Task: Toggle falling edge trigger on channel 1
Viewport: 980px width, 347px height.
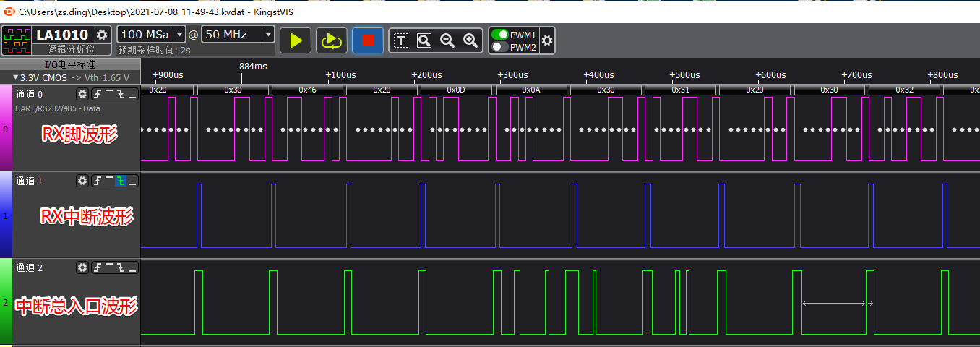Action: click(121, 181)
